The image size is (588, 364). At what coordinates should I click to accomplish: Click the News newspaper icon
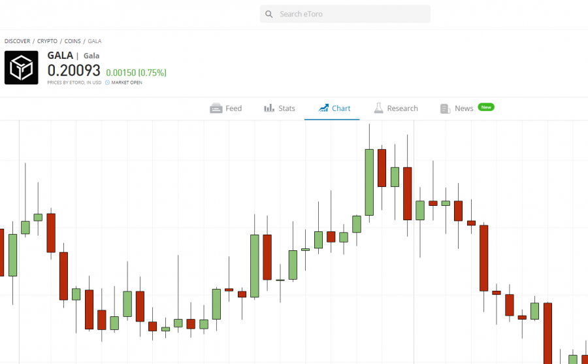[445, 109]
